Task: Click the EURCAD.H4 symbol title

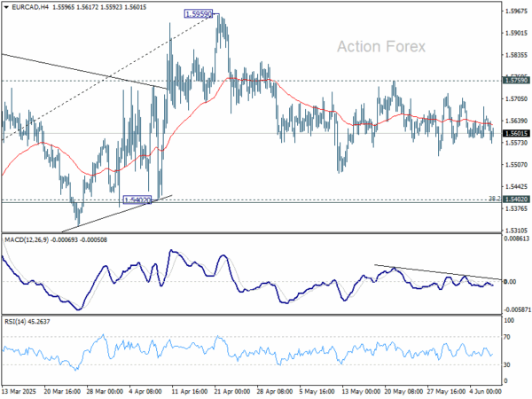Action: (30, 7)
